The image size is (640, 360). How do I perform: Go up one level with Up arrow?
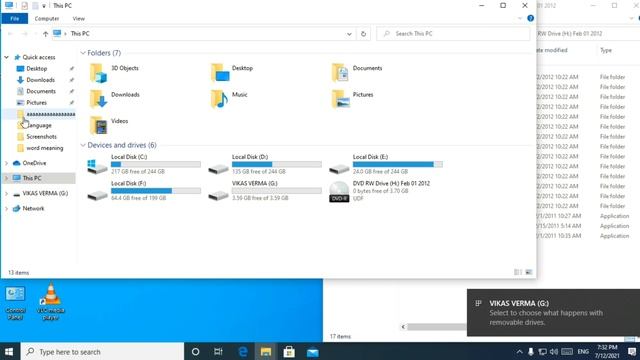point(45,34)
